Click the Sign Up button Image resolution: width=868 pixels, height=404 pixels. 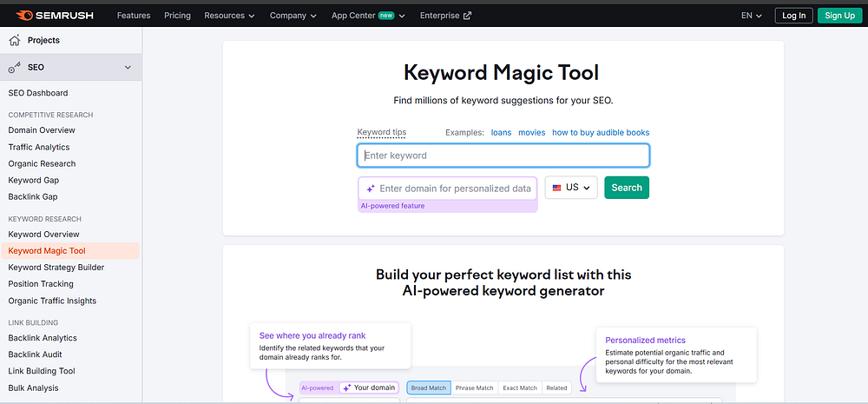pos(839,16)
